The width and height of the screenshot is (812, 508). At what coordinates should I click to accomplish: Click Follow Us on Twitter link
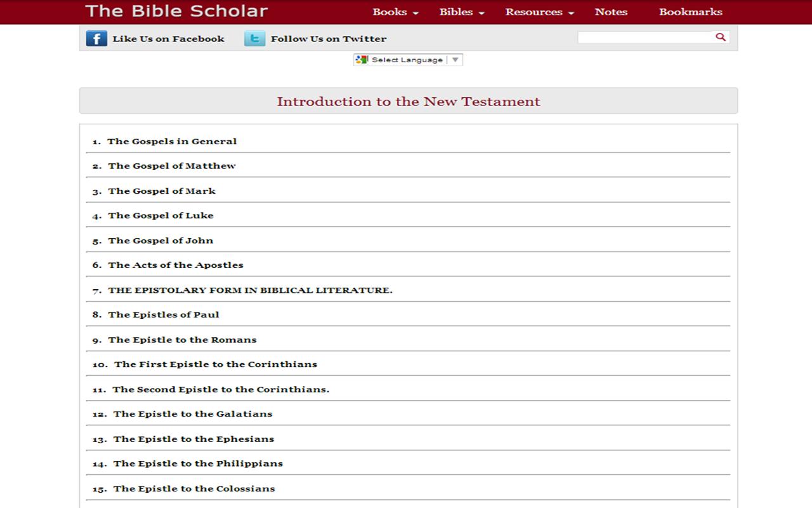click(x=329, y=39)
